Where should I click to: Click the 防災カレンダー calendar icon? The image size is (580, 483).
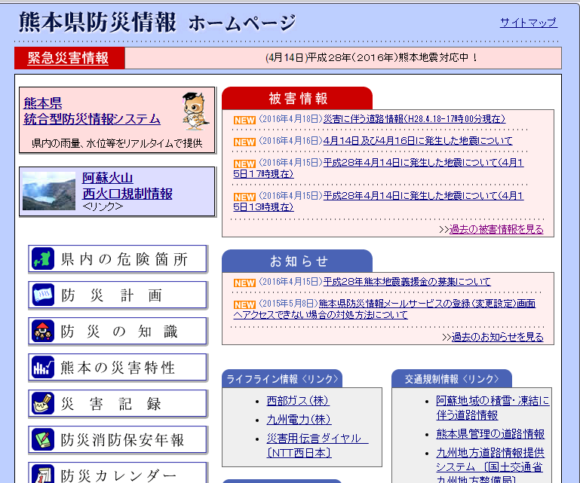tap(43, 474)
